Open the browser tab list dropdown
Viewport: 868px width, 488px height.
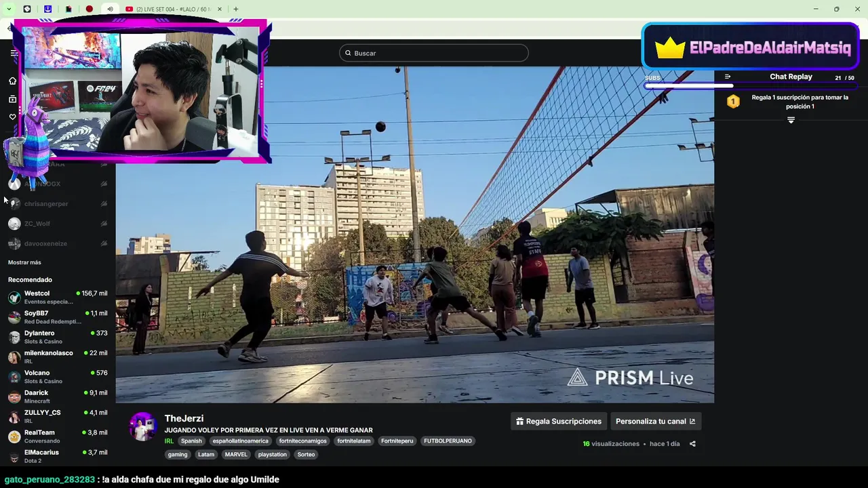pos(9,9)
